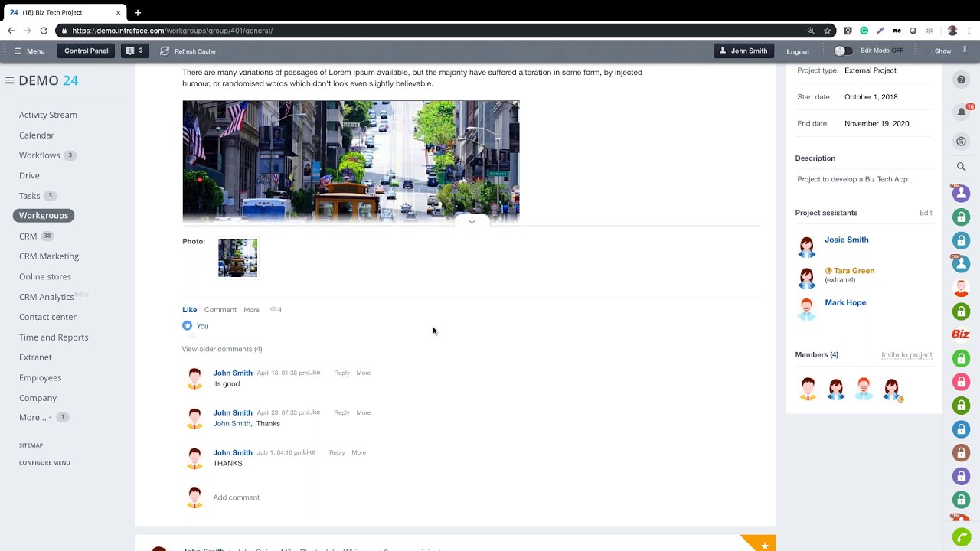
Task: Open the Chrome profile avatar
Action: pos(952,31)
